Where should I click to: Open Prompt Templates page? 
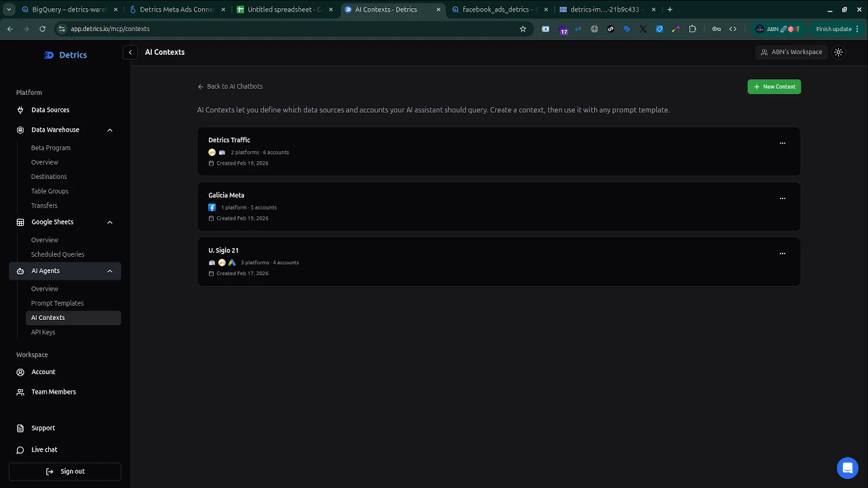point(58,304)
